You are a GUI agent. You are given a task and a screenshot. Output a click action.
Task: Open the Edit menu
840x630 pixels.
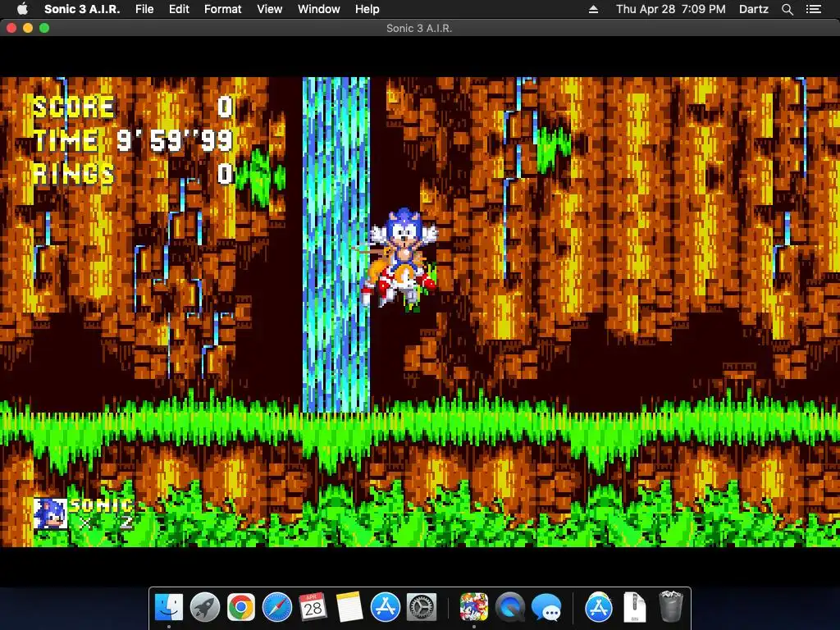[x=179, y=9]
